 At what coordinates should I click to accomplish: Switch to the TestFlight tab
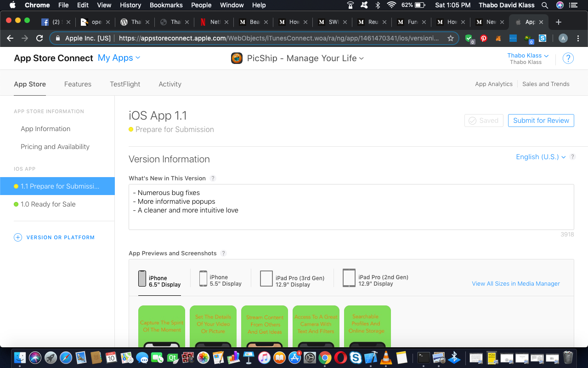(125, 84)
